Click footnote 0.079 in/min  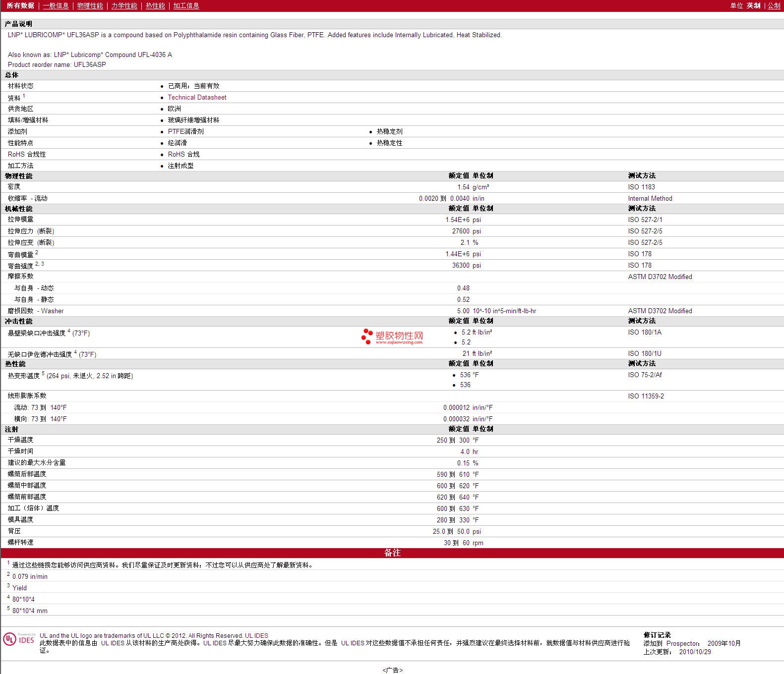[x=30, y=576]
